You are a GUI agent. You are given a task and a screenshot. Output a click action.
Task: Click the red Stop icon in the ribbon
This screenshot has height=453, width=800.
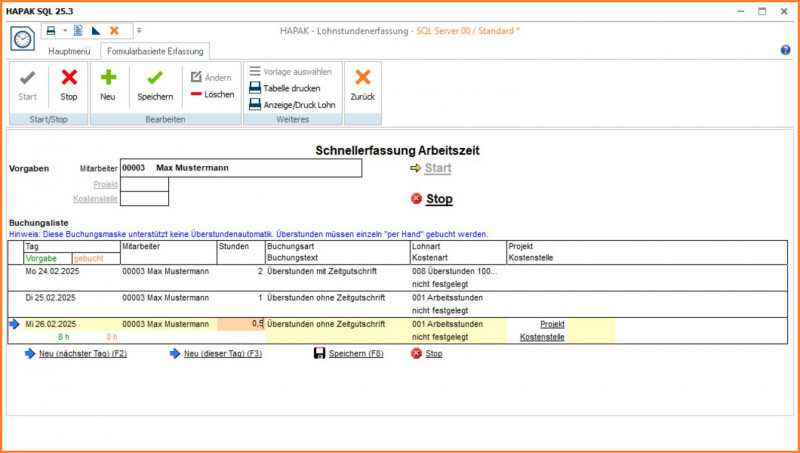68,78
